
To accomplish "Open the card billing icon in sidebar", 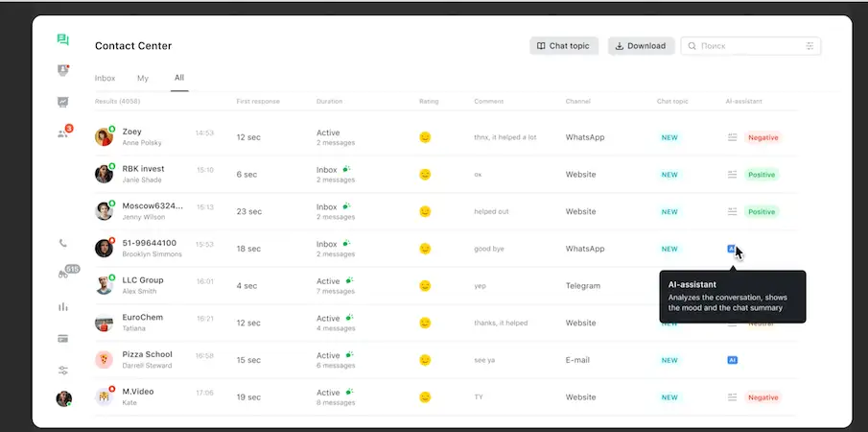I will (x=62, y=339).
